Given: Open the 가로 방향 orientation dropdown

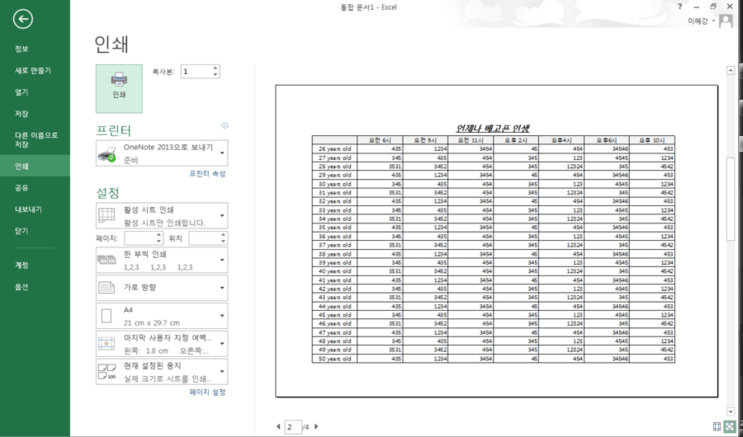Looking at the screenshot, I should point(162,288).
